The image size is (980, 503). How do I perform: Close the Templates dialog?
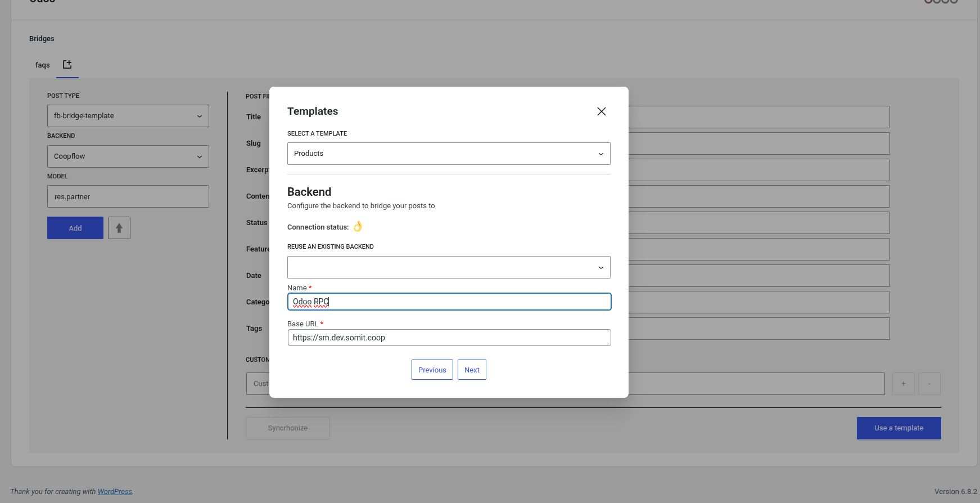tap(601, 111)
